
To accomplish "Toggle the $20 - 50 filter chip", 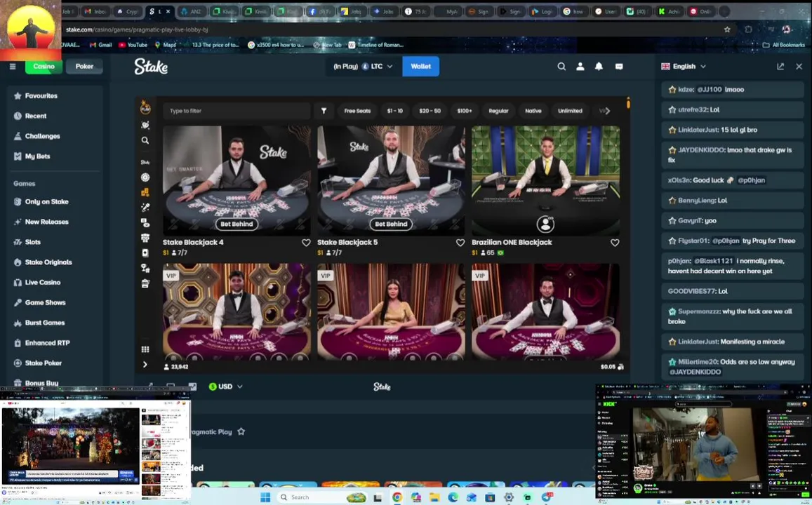I will [430, 111].
